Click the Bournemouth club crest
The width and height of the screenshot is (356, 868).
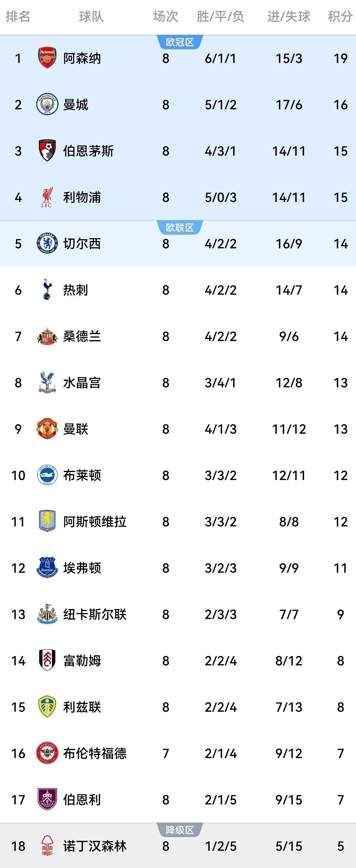click(x=47, y=151)
